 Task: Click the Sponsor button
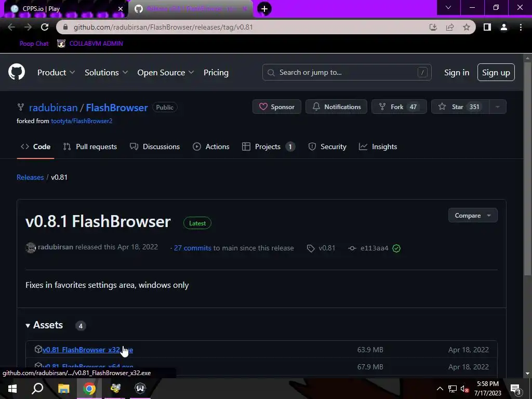pos(277,107)
